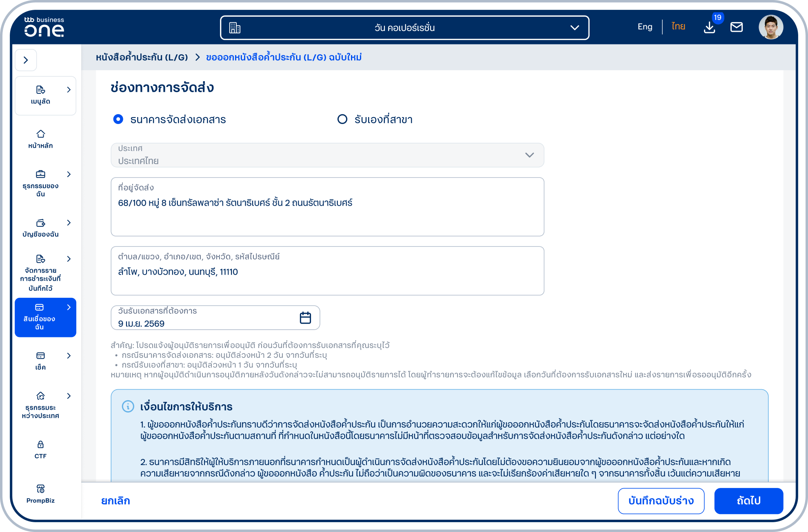Expand the สินเชื่อของฉัน submenu chevron
The height and width of the screenshot is (532, 808).
[x=69, y=307]
